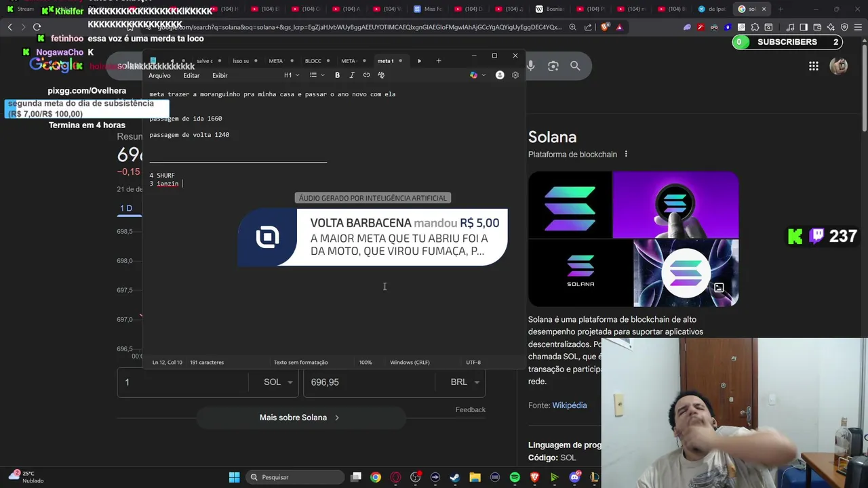
Task: Open Discord from taskbar
Action: pos(574,477)
